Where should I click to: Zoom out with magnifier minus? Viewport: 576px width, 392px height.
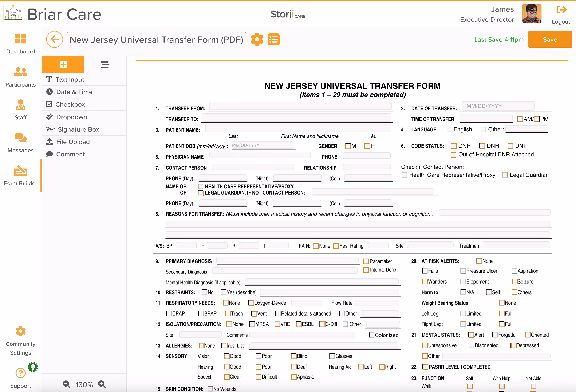66,384
